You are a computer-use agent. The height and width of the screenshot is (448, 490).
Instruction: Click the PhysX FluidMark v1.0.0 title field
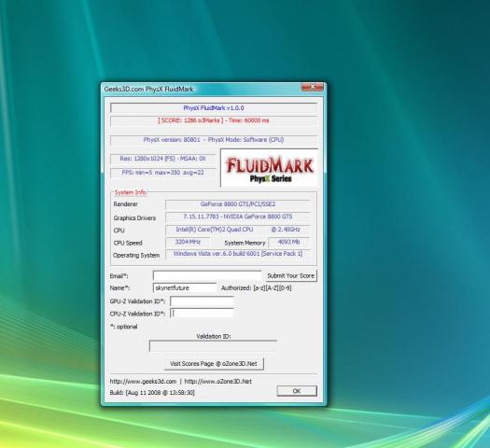point(214,108)
